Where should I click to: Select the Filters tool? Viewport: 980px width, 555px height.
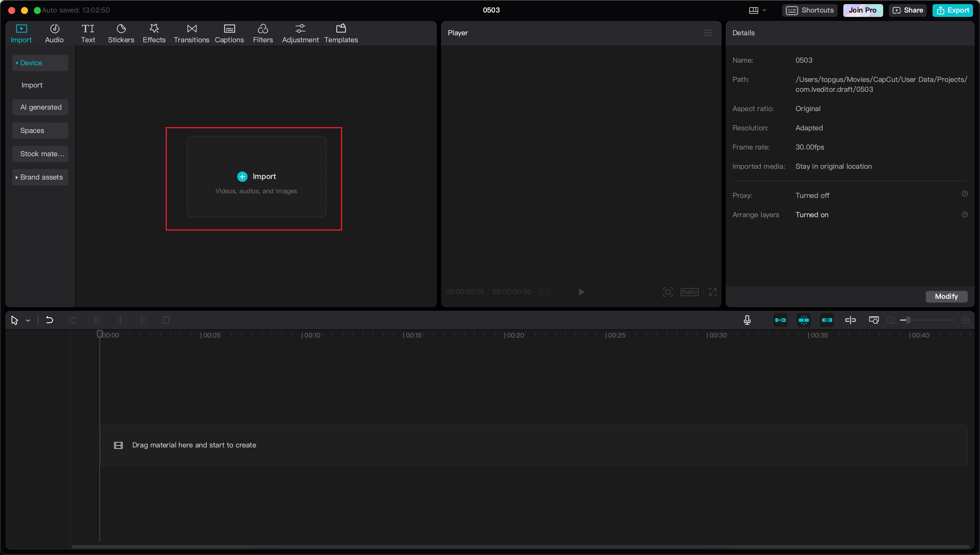[x=262, y=32]
